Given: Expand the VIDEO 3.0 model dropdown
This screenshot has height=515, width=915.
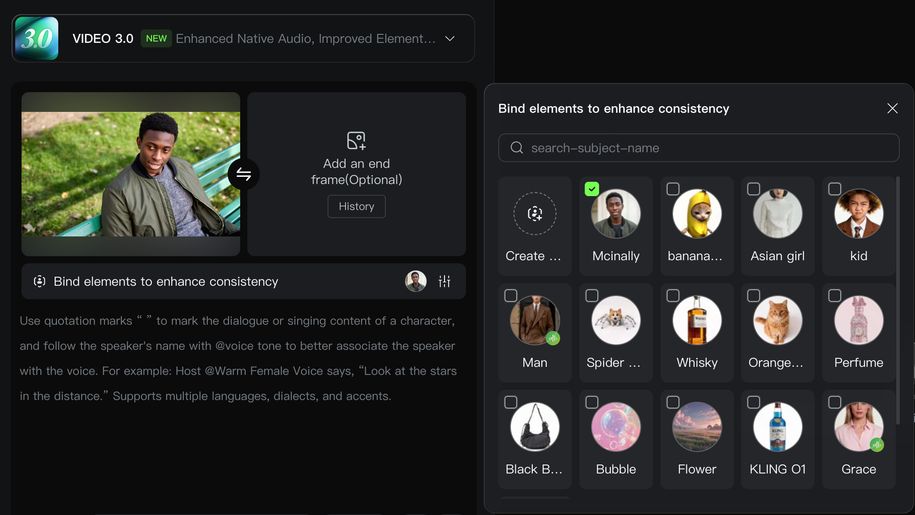Looking at the screenshot, I should (450, 39).
